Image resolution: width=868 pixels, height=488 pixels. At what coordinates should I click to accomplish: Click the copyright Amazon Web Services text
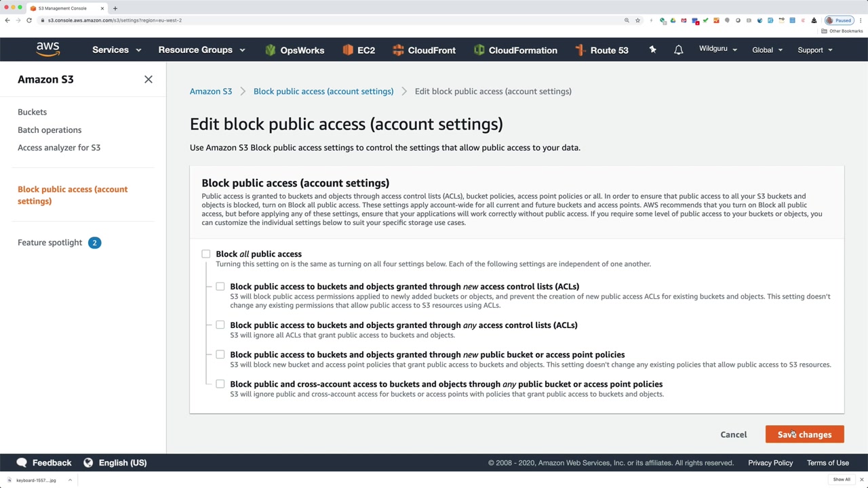[x=611, y=463]
